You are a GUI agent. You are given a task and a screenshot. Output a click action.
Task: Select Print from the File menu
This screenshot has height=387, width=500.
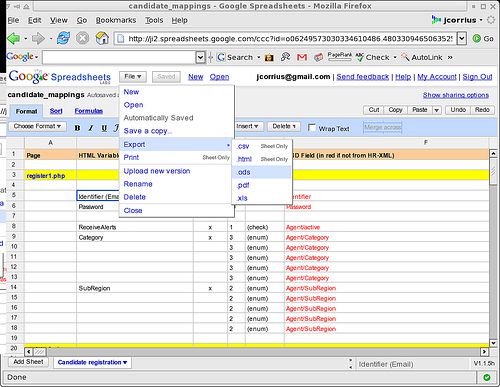click(x=131, y=157)
